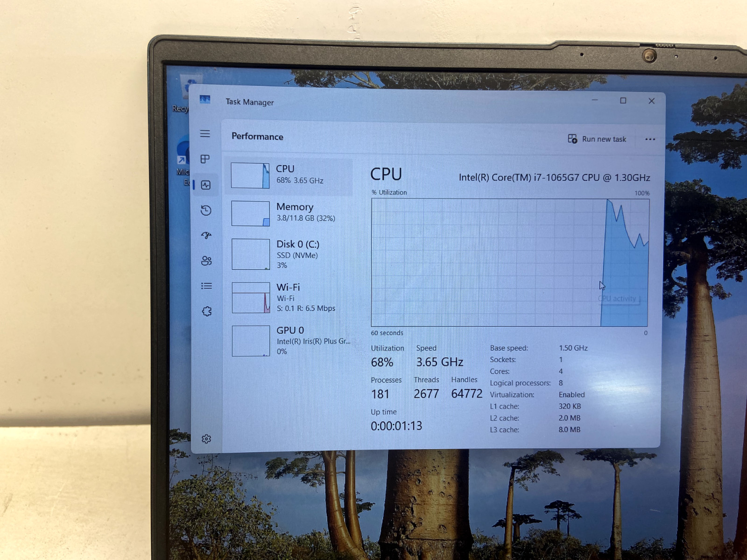Open Task Manager settings gear
This screenshot has width=747, height=560.
pos(206,439)
